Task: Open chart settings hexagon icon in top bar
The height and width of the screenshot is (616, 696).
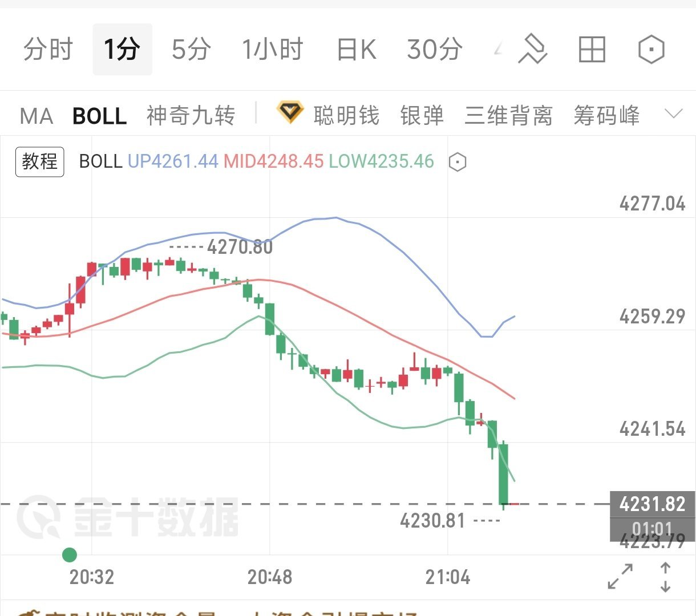Action: tap(651, 50)
